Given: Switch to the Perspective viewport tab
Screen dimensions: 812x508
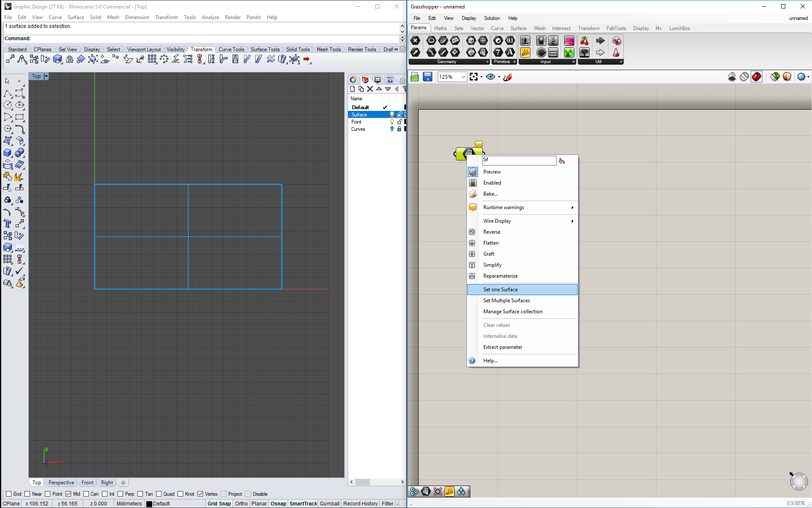Looking at the screenshot, I should [61, 483].
